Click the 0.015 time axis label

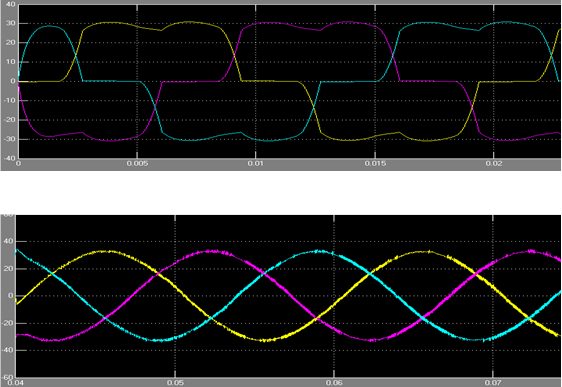tap(375, 164)
